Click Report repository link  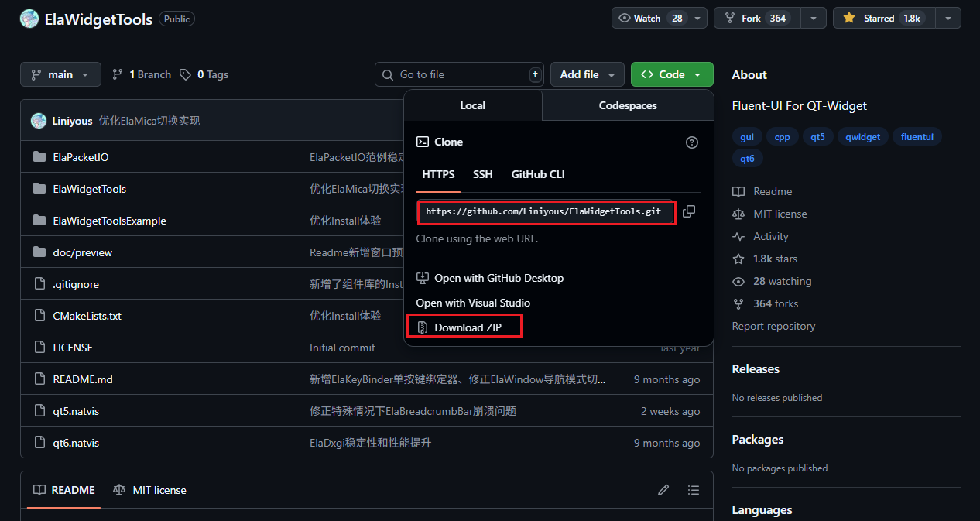click(773, 326)
